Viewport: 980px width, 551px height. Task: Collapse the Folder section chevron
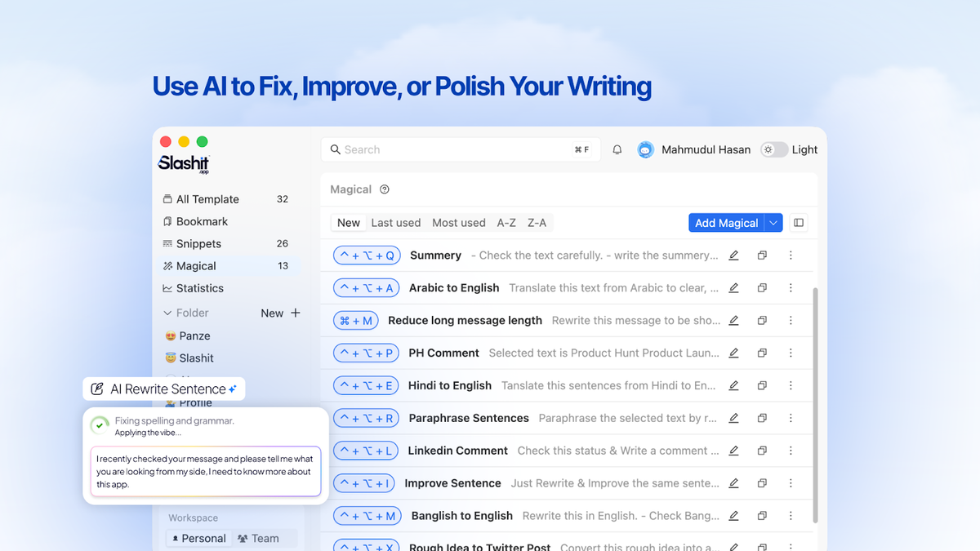pyautogui.click(x=168, y=313)
